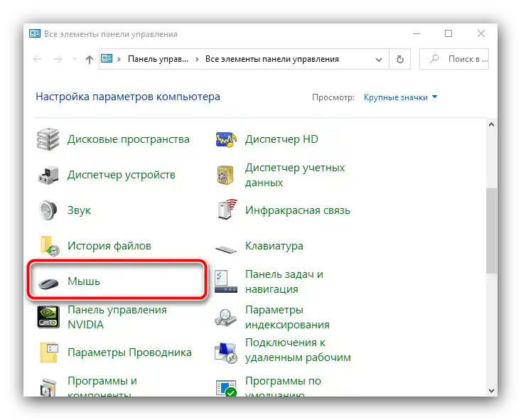Click the Инфракрасная связь icon

[x=227, y=210]
